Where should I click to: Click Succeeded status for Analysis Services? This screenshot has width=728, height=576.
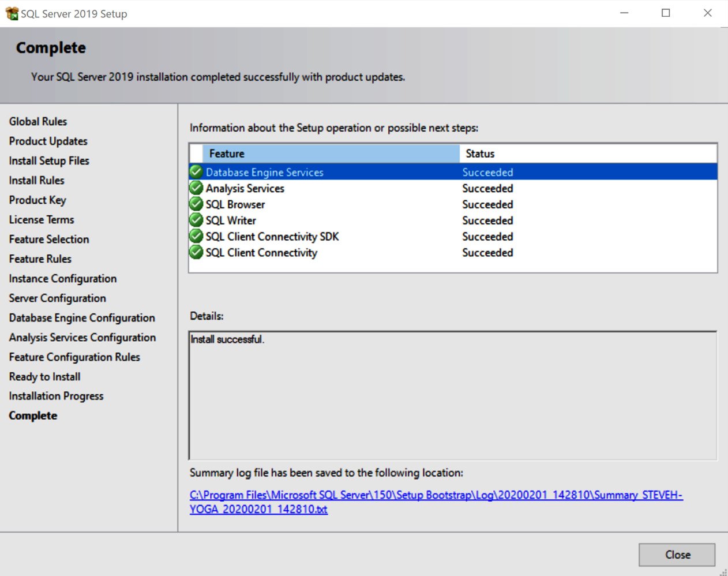click(x=487, y=188)
